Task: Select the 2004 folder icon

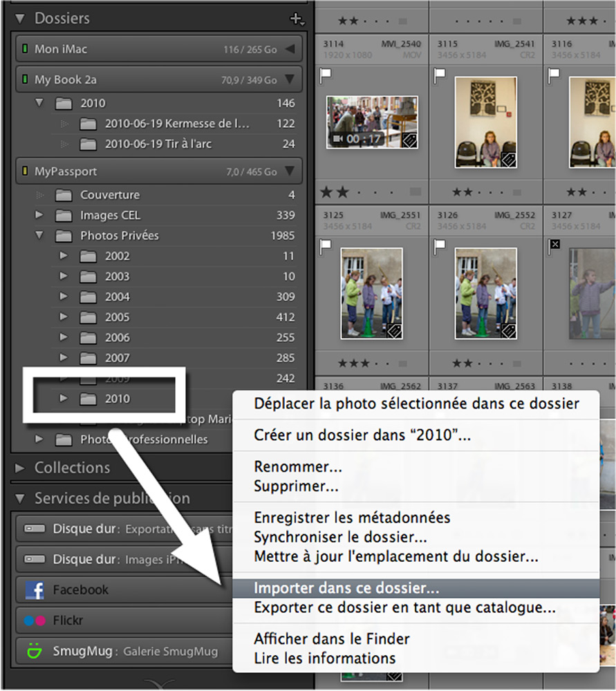Action: click(x=88, y=297)
